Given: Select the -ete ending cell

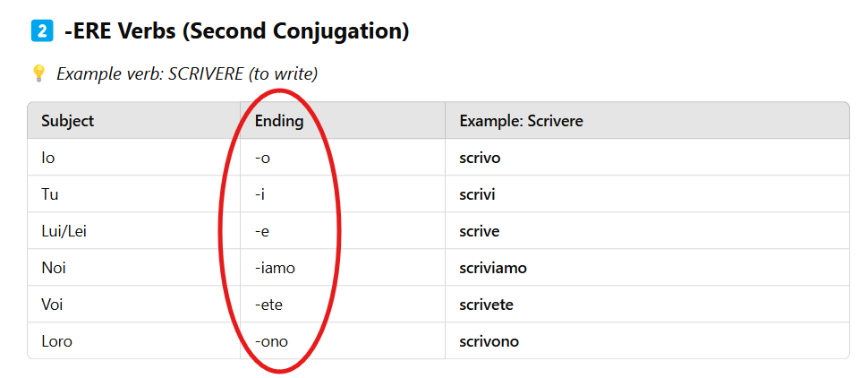Looking at the screenshot, I should point(270,305).
